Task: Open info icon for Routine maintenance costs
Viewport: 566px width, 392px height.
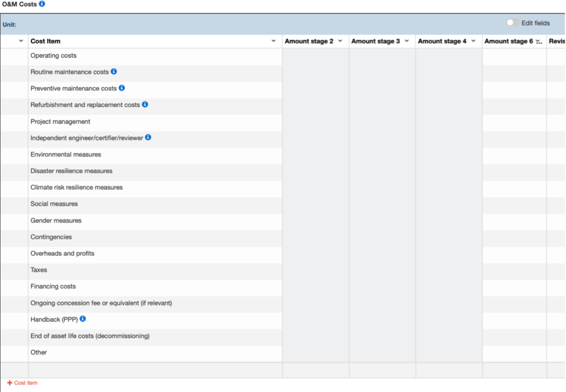Action: (x=114, y=72)
